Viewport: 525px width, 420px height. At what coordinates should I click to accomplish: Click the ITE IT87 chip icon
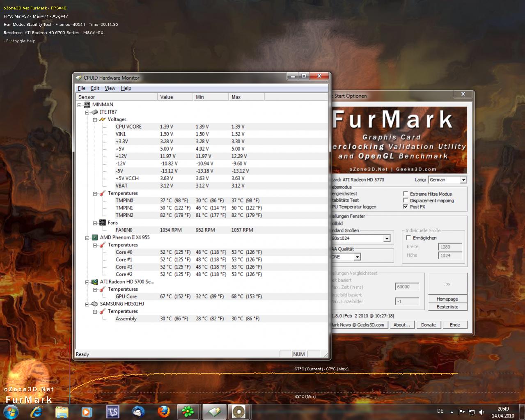coord(95,112)
